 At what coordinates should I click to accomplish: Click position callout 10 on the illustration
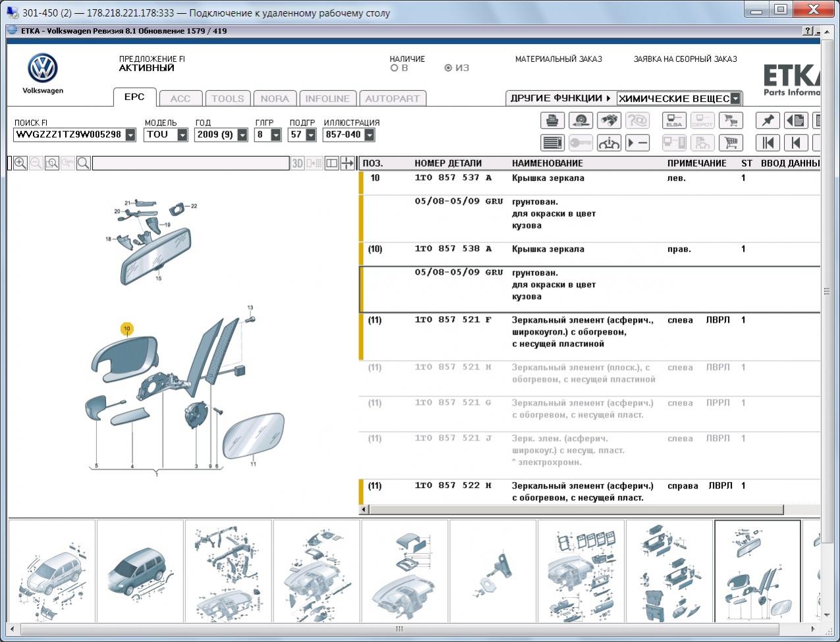tap(126, 329)
